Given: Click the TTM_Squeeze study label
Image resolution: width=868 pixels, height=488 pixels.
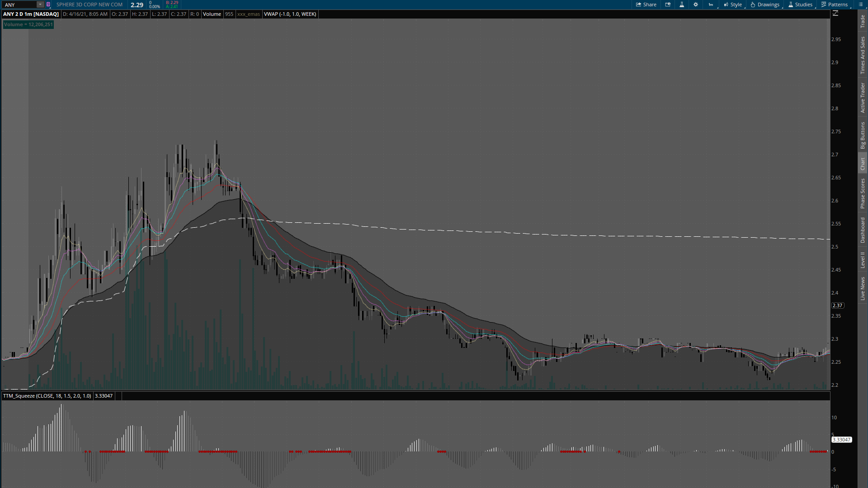Looking at the screenshot, I should tap(47, 396).
